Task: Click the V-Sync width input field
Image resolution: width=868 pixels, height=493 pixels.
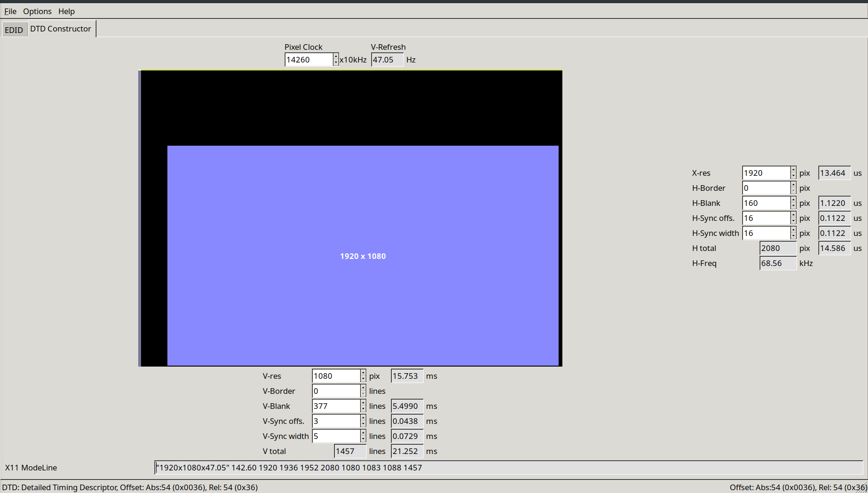Action: (x=336, y=436)
